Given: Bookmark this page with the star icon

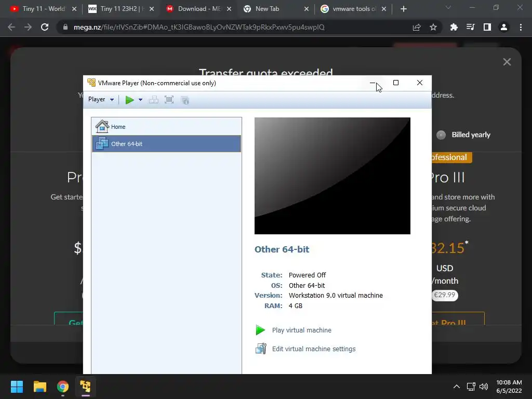Looking at the screenshot, I should [x=433, y=27].
